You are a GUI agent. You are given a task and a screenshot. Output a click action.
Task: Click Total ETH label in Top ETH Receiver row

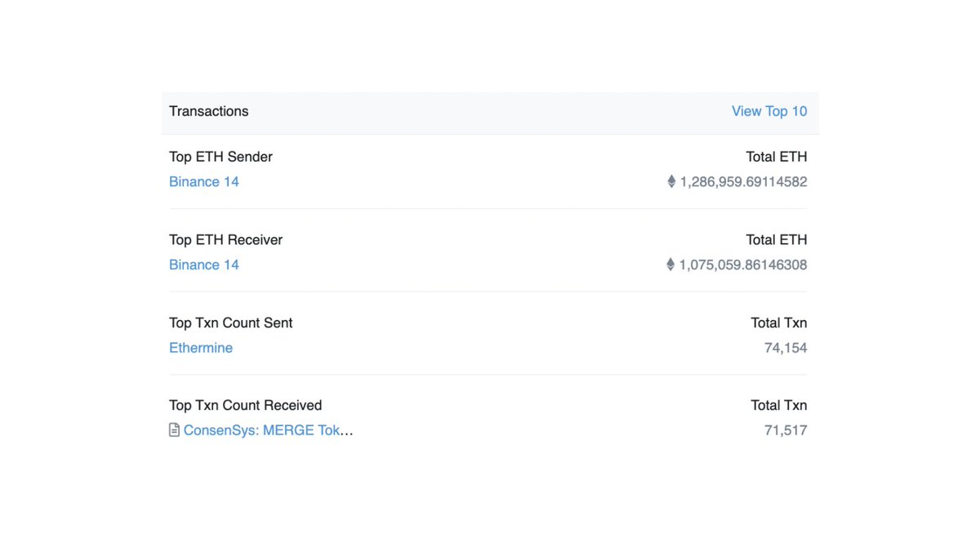point(777,240)
